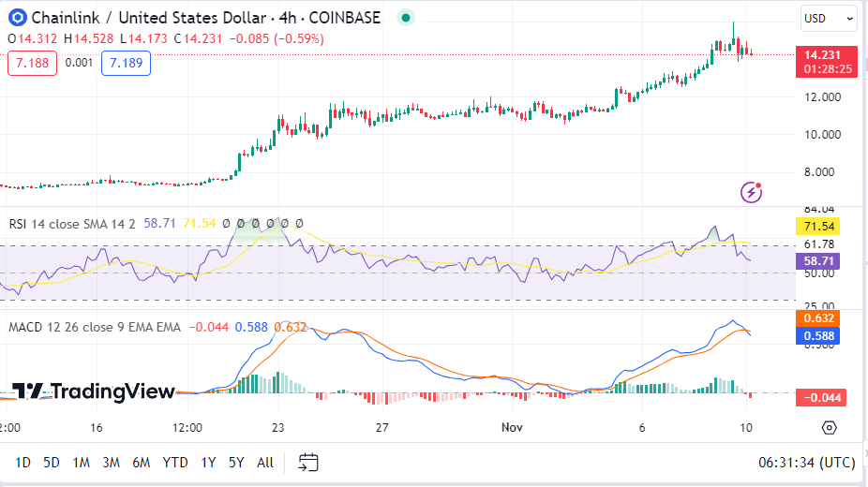This screenshot has width=868, height=487.
Task: Select the 3M time range
Action: pos(111,462)
